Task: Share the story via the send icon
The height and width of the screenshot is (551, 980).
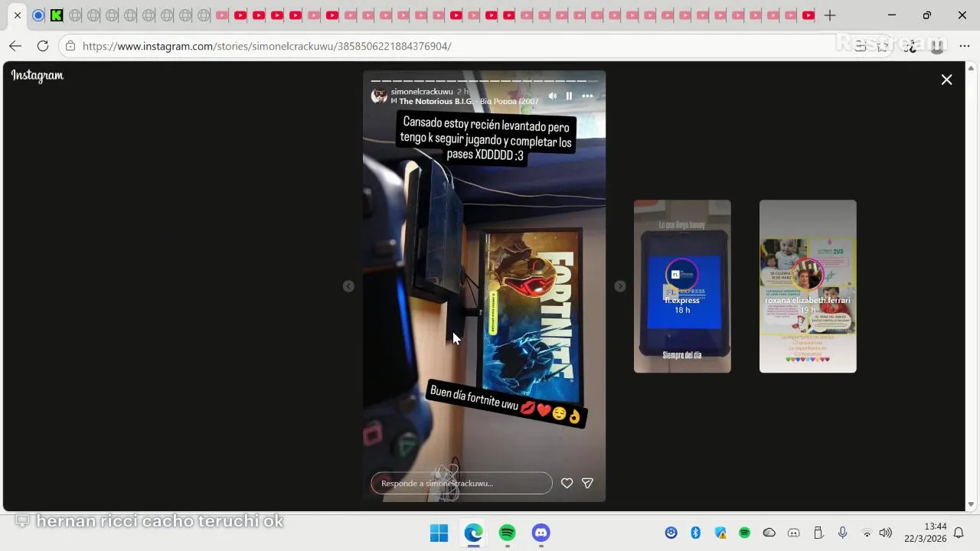Action: [x=587, y=483]
